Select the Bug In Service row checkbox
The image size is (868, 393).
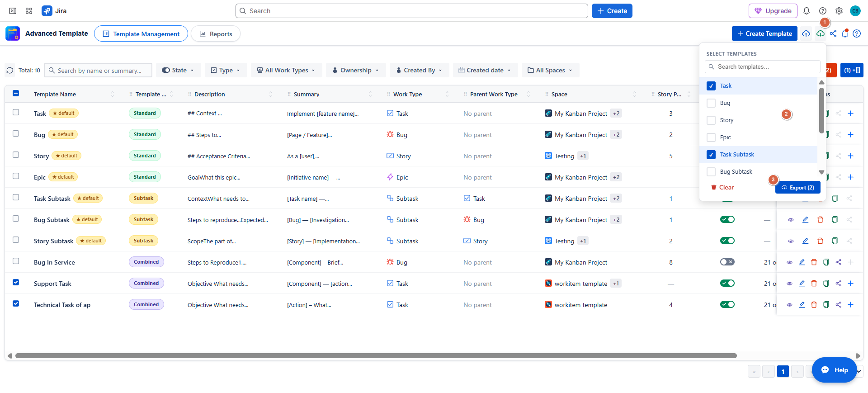(16, 261)
